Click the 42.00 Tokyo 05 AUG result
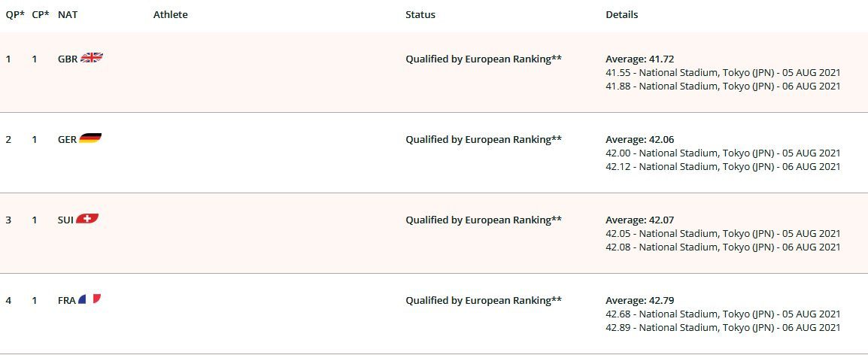Viewport: 868px width, 355px height. click(723, 153)
